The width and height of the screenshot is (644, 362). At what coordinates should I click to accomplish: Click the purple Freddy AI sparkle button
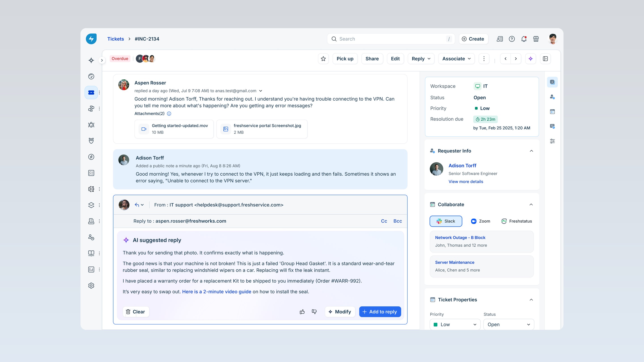530,59
